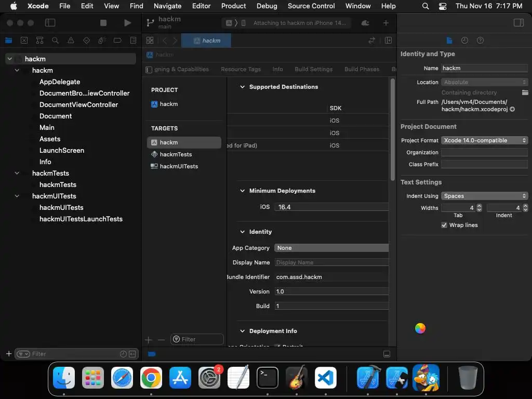The image size is (532, 399).
Task: Click the Bundle Identifier field
Action: click(331, 277)
